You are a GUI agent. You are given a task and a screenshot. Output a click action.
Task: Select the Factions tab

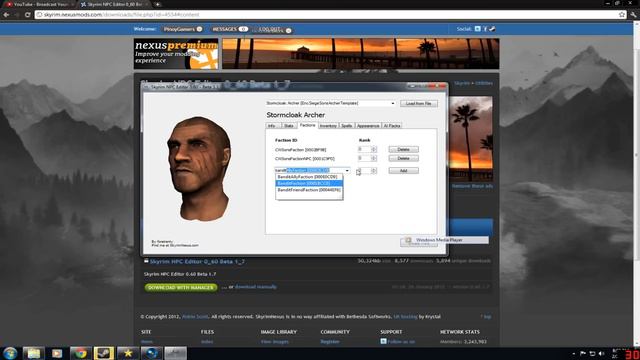coord(307,125)
